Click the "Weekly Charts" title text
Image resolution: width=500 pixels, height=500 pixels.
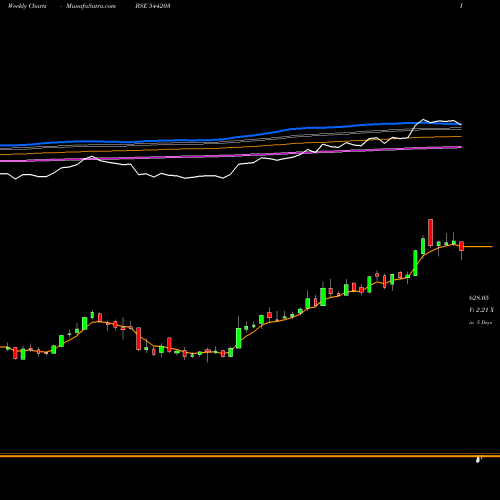pyautogui.click(x=27, y=6)
